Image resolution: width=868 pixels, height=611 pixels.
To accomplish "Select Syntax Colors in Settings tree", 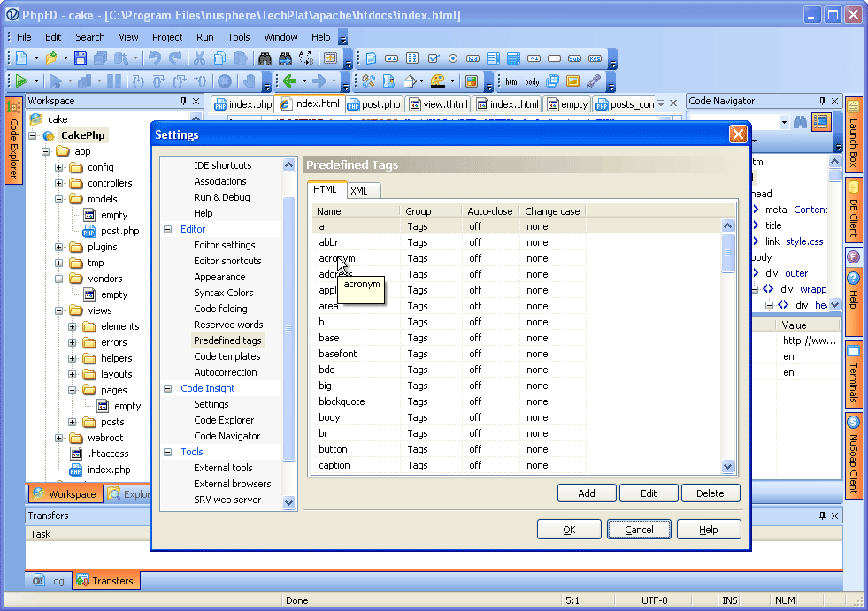I will [x=224, y=293].
